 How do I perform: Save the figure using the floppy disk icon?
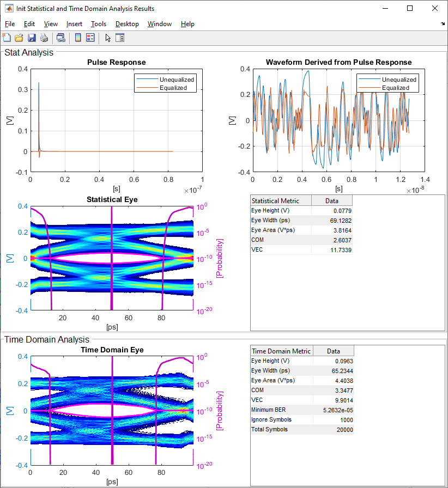pos(32,38)
